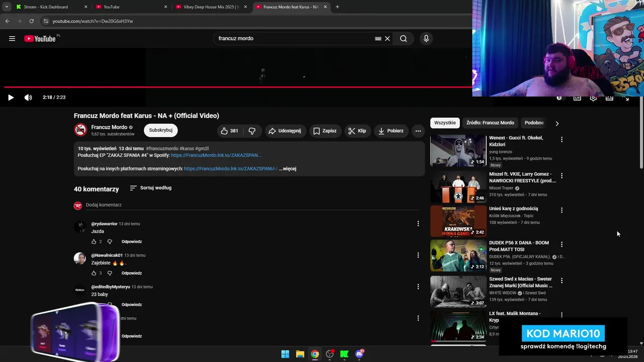This screenshot has width=644, height=362.
Task: Like the comment by @Nawalnicak01
Action: (94, 274)
